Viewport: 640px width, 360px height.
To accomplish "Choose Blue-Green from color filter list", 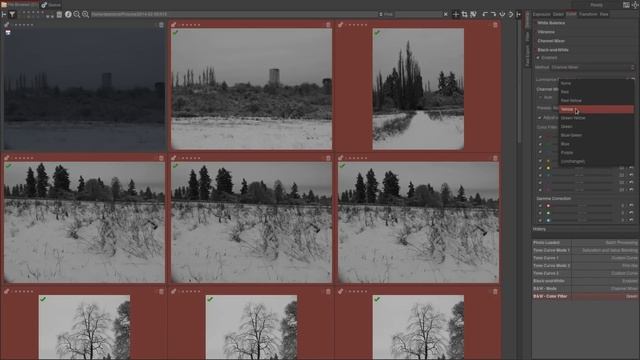I will coord(596,135).
